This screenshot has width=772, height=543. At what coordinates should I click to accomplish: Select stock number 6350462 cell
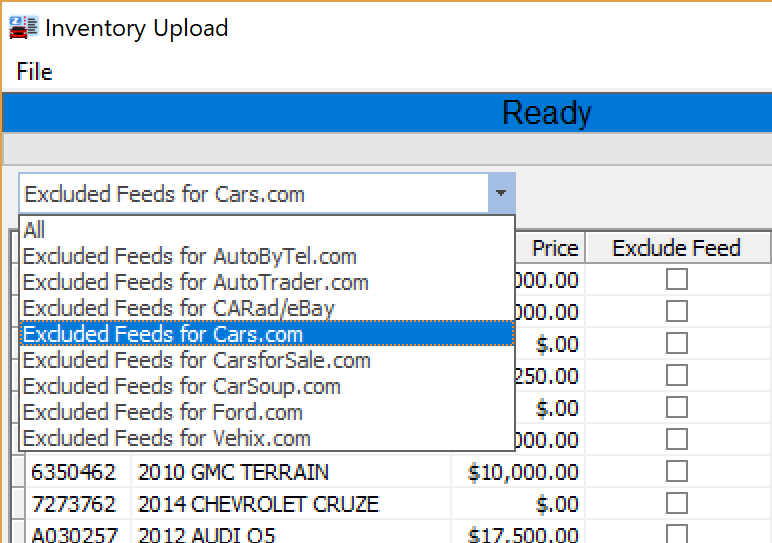point(78,472)
